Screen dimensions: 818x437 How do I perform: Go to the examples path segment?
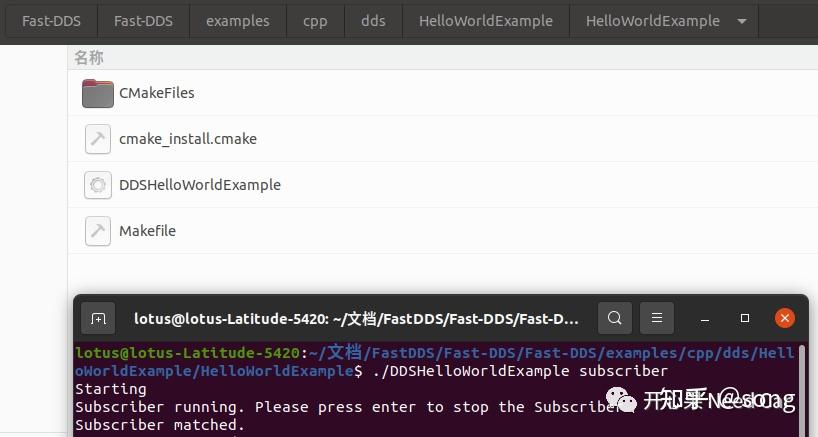pyautogui.click(x=237, y=21)
